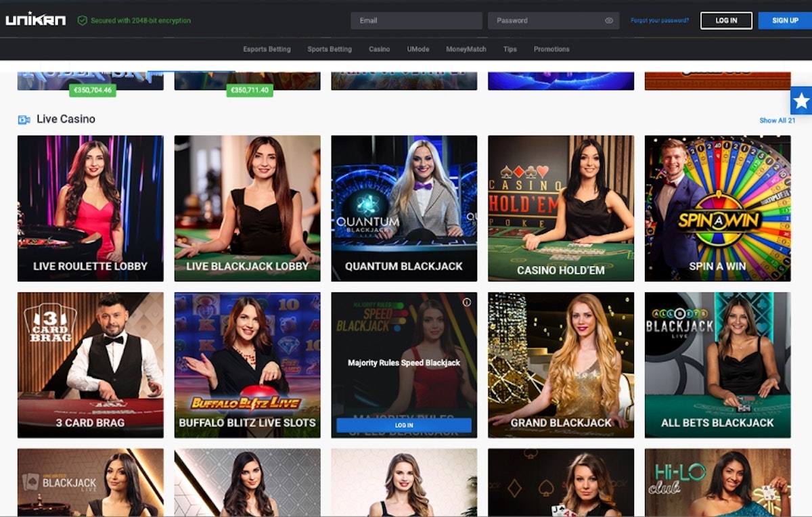Focus the Email input field
812x517 pixels.
[415, 21]
